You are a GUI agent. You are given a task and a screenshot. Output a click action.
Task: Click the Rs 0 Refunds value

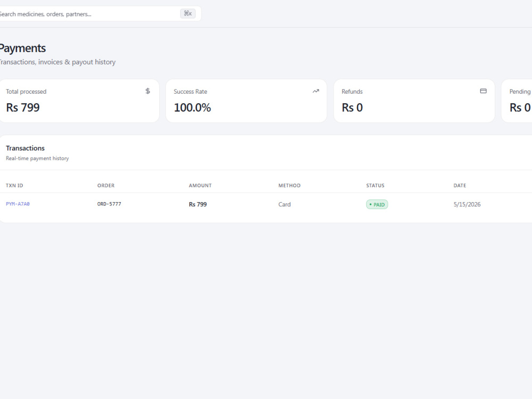(x=352, y=107)
